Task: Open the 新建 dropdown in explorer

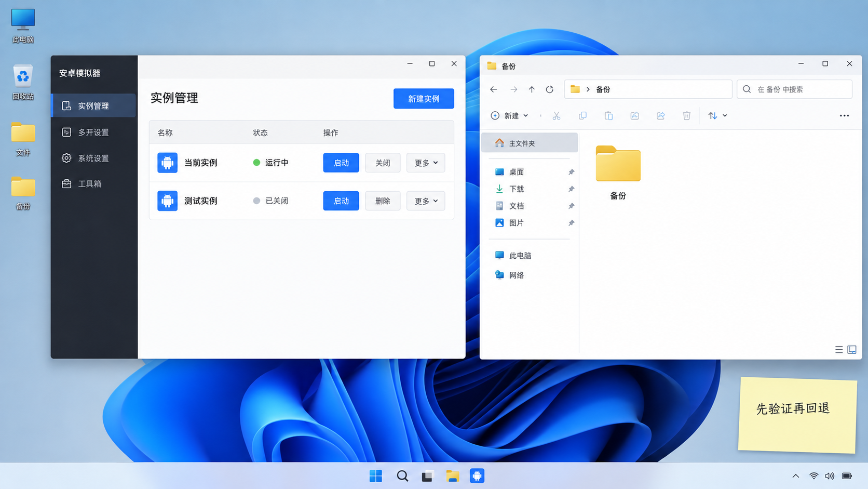Action: coord(509,115)
